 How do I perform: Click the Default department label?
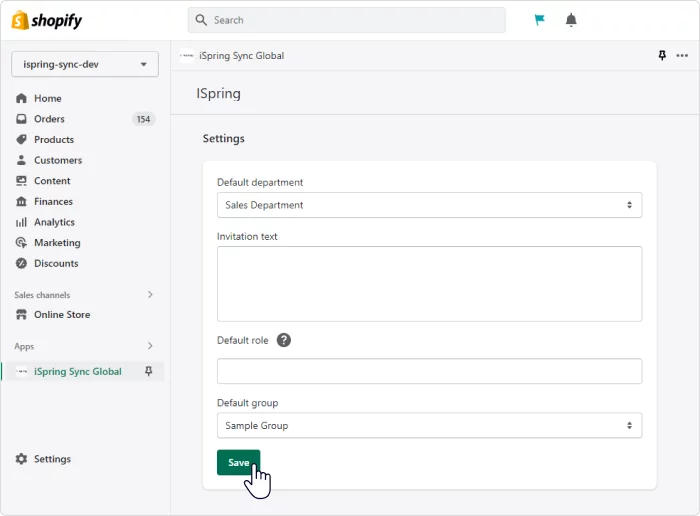[260, 182]
